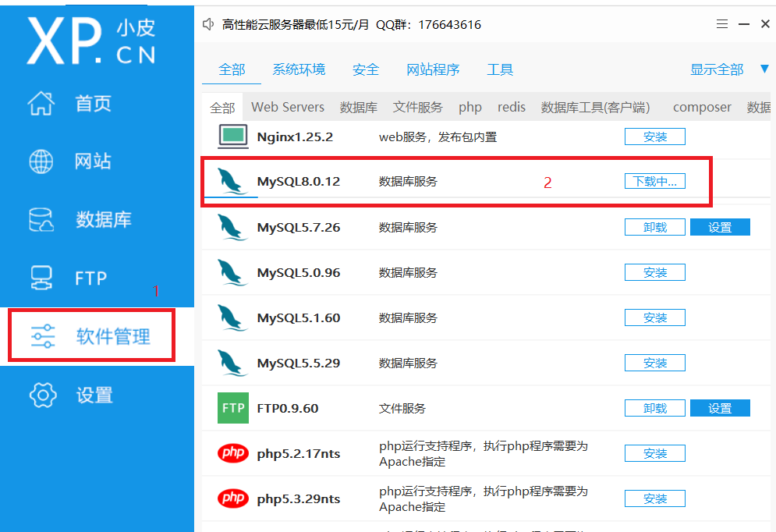Switch to 网站程序 tab
The width and height of the screenshot is (776, 532).
coord(433,69)
